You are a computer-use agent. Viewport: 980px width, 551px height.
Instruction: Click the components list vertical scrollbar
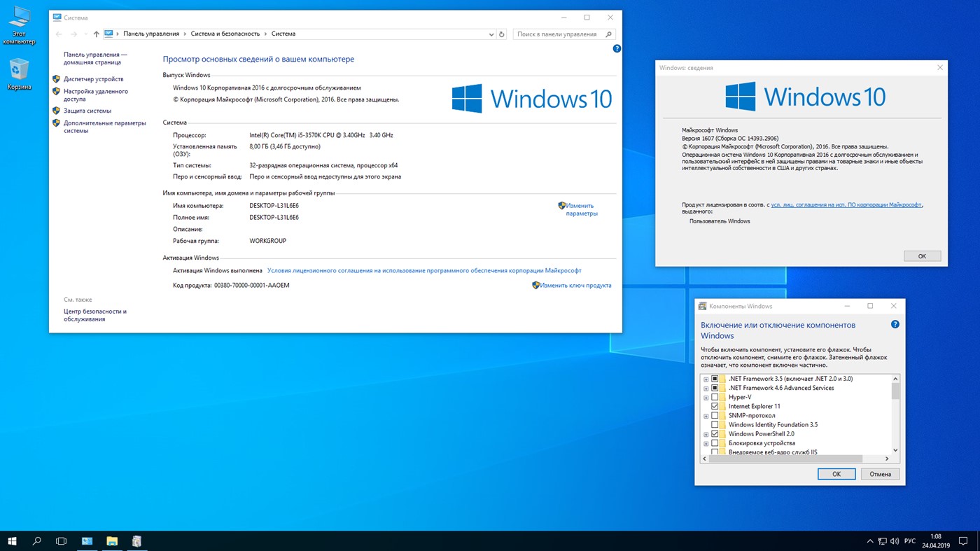895,414
